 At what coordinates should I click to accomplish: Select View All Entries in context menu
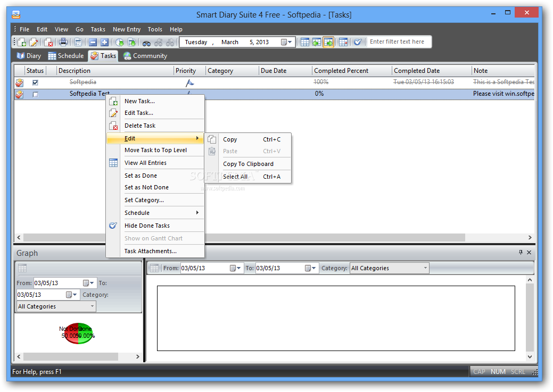pyautogui.click(x=155, y=163)
